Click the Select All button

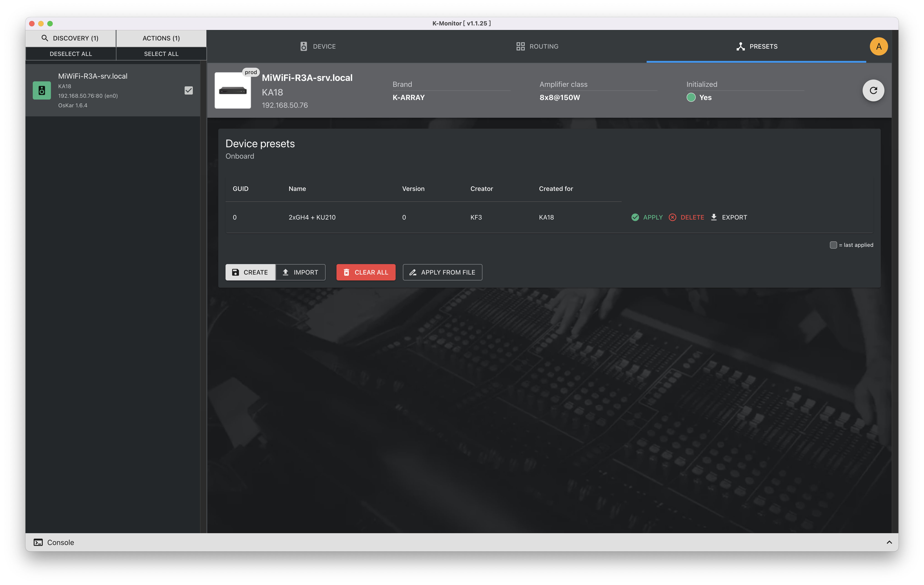(x=161, y=54)
